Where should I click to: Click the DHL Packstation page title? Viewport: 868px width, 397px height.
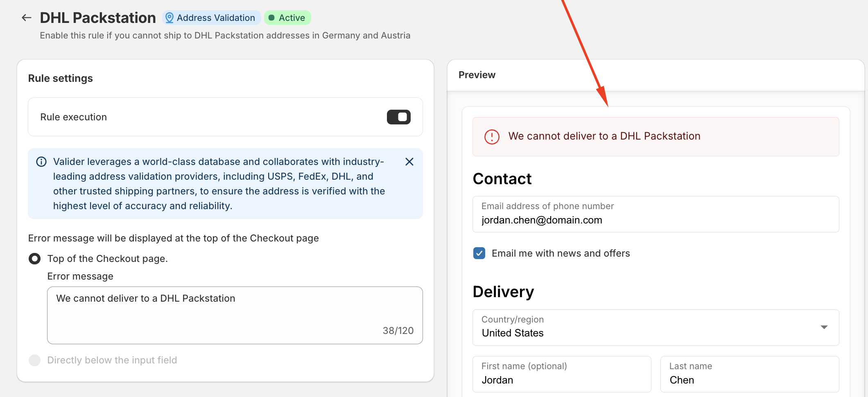tap(98, 18)
